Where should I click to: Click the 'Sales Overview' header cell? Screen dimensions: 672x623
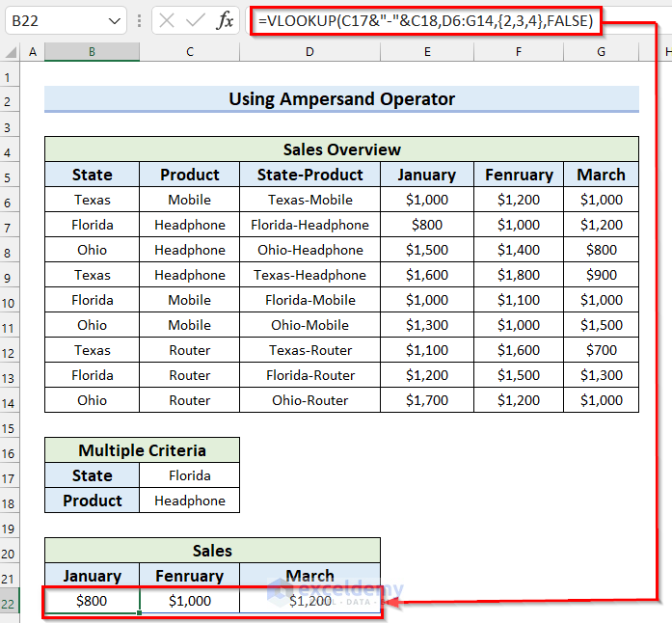341,149
